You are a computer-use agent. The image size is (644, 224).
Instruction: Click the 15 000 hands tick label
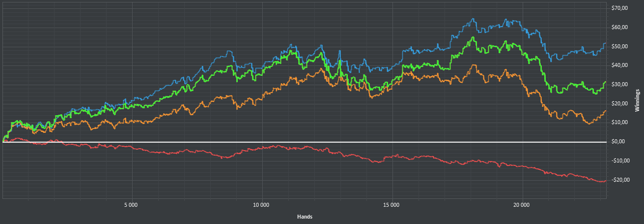pos(392,204)
